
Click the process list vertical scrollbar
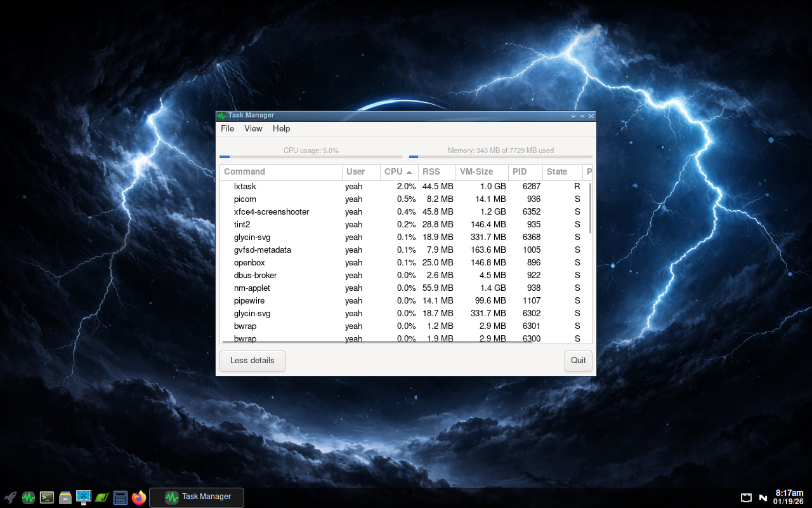coord(590,210)
